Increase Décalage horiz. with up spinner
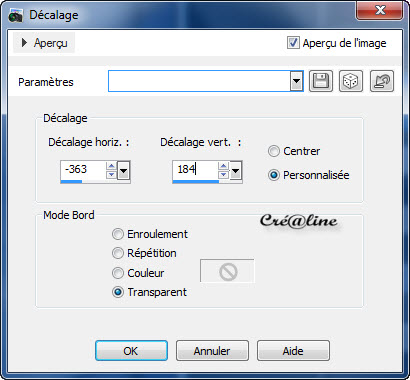The image size is (410, 380). point(111,166)
